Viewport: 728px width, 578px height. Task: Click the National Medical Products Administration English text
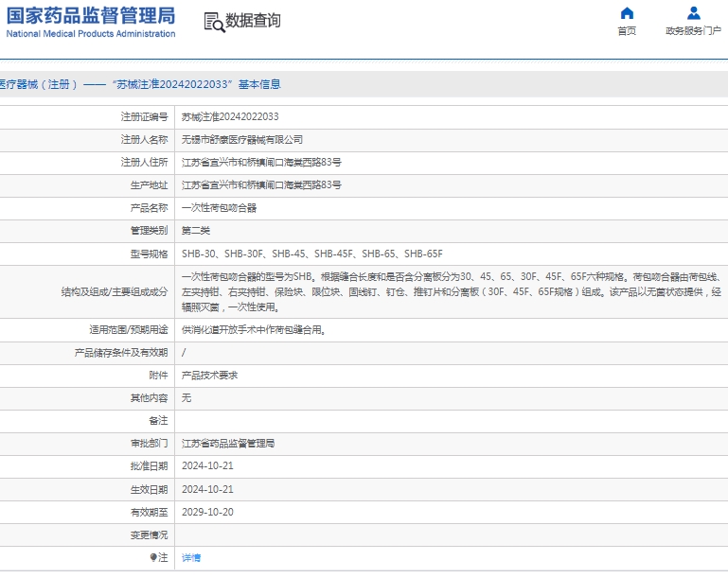coord(91,34)
